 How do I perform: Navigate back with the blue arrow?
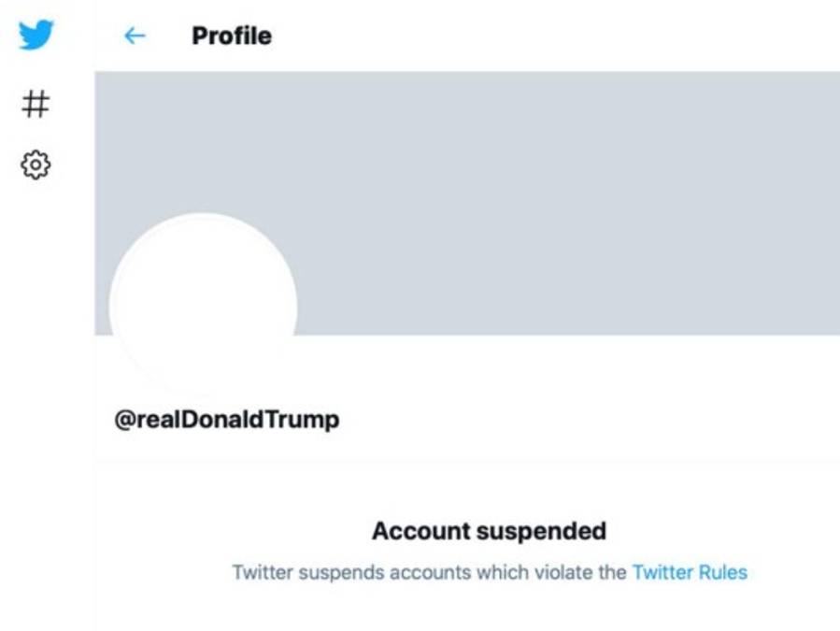[x=135, y=36]
